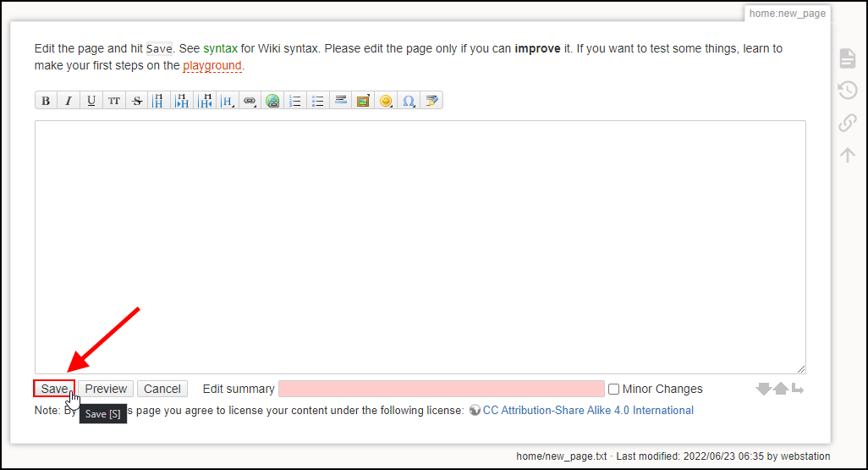The width and height of the screenshot is (868, 470).
Task: Click the home/new_page.txt footer text
Action: (561, 456)
